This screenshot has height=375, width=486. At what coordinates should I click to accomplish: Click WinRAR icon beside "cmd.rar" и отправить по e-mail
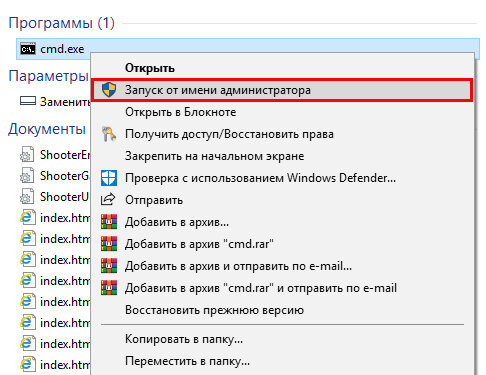pyautogui.click(x=109, y=288)
